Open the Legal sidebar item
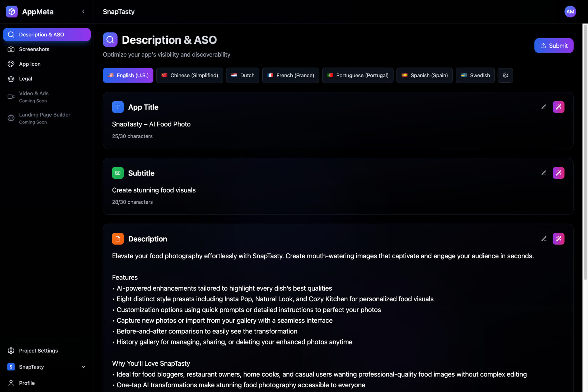Viewport: 588px width, 392px height. 25,79
